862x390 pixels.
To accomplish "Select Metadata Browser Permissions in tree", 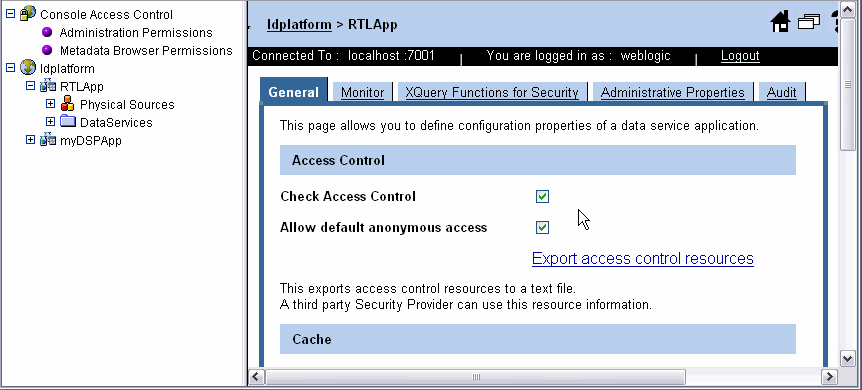I will coord(146,51).
